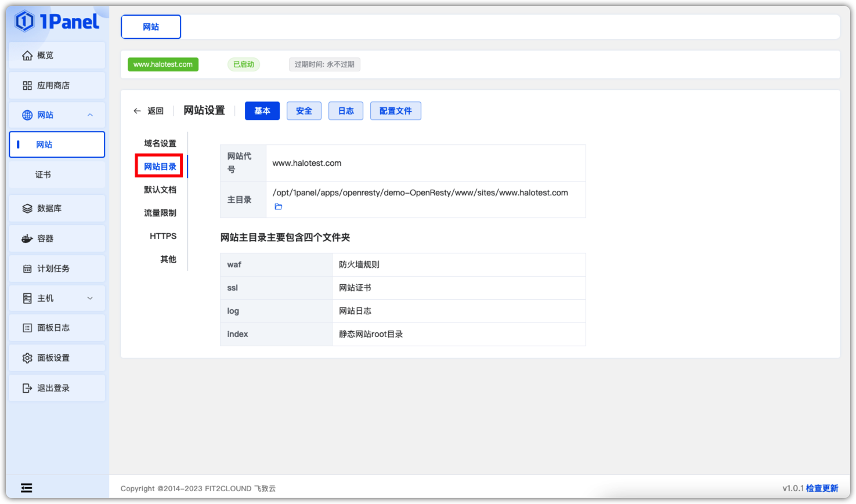Select HTTPS in the settings submenu
This screenshot has height=504, width=856.
point(163,236)
